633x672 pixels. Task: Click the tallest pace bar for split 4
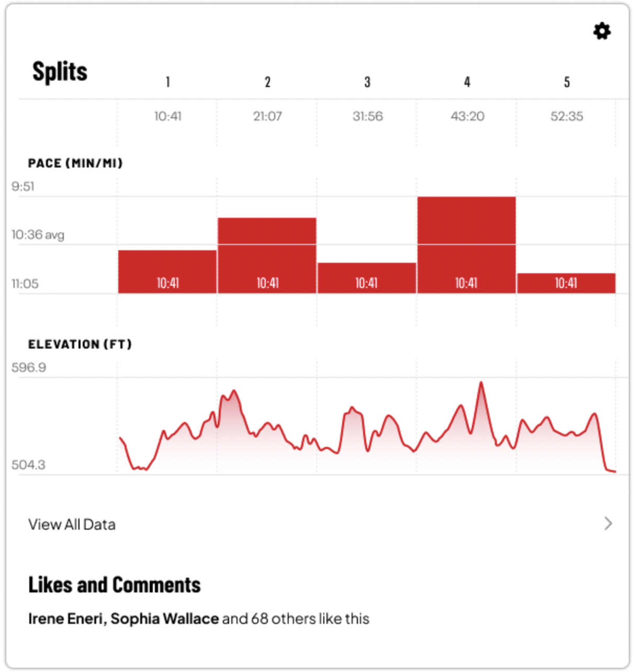(x=467, y=245)
